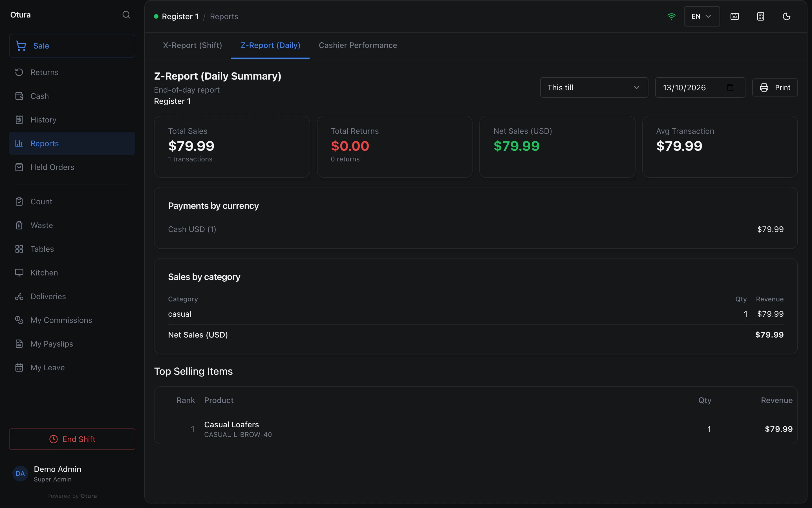Image resolution: width=812 pixels, height=508 pixels.
Task: Open the Cash page
Action: [72, 96]
